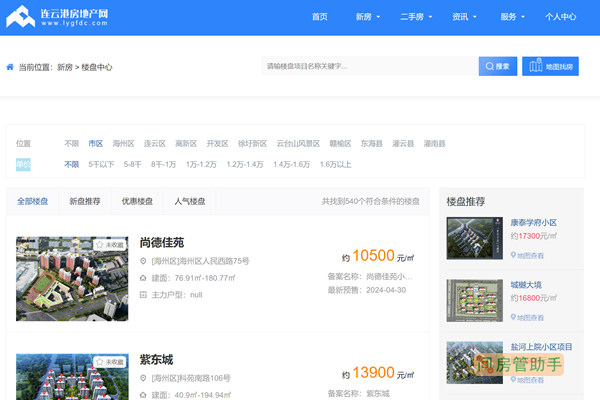Click the 搜索 button
This screenshot has width=600, height=400.
click(x=498, y=66)
